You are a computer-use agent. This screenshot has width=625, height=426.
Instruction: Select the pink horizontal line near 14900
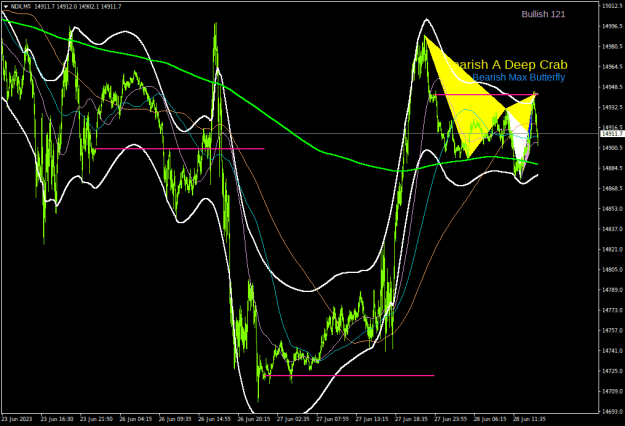(180, 149)
